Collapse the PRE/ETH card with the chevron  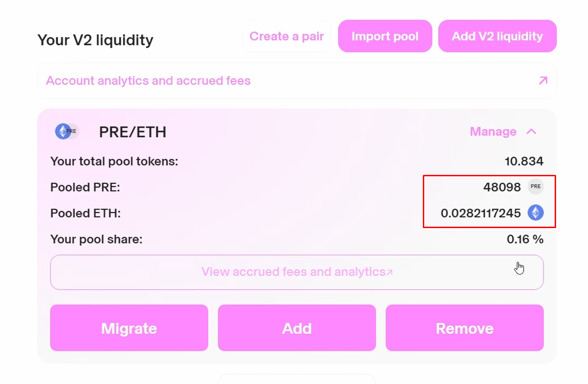(x=531, y=132)
